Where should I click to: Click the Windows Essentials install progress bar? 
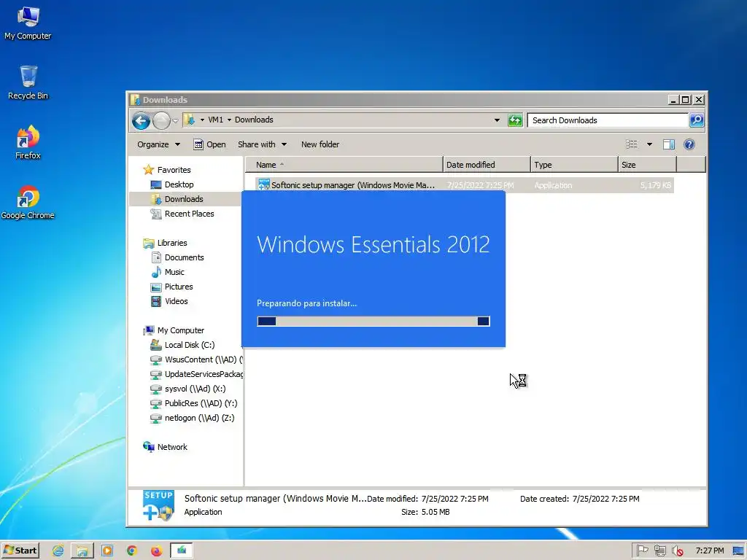[373, 322]
